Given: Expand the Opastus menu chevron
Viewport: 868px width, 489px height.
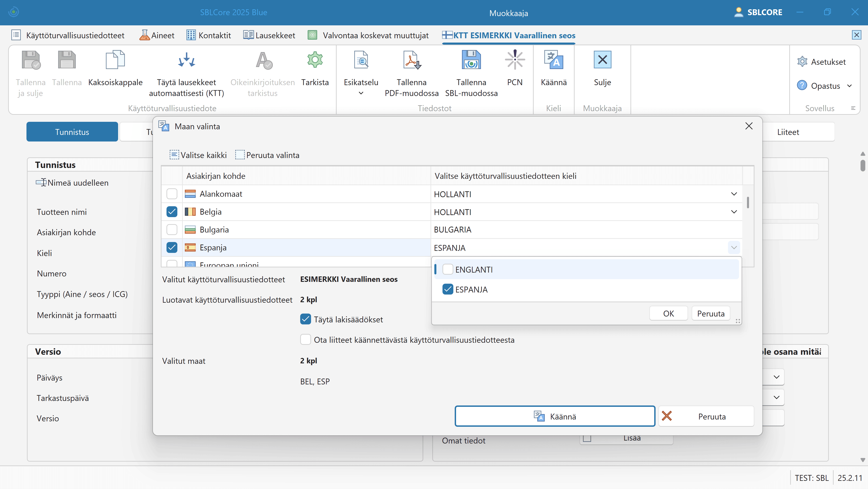Looking at the screenshot, I should (849, 86).
